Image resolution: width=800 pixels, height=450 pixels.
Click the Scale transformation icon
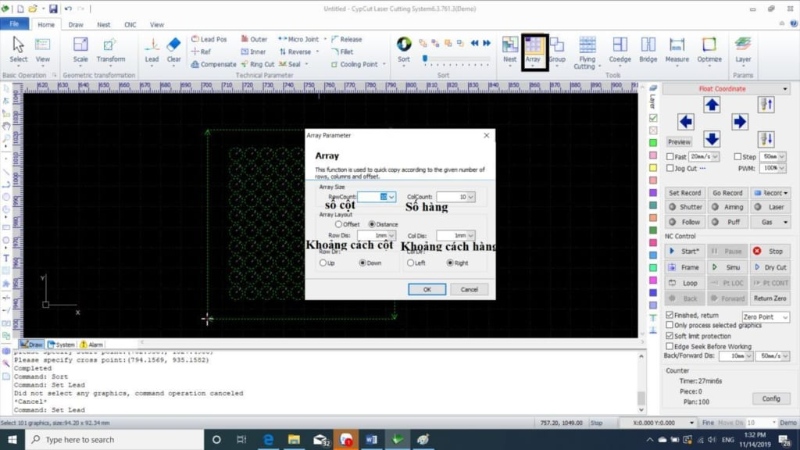tap(80, 48)
